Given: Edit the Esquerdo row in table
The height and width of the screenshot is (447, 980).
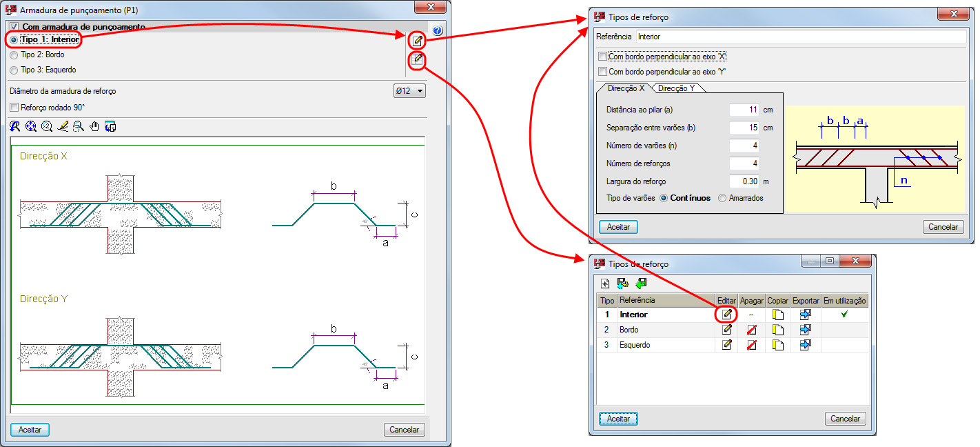Looking at the screenshot, I should pos(726,345).
